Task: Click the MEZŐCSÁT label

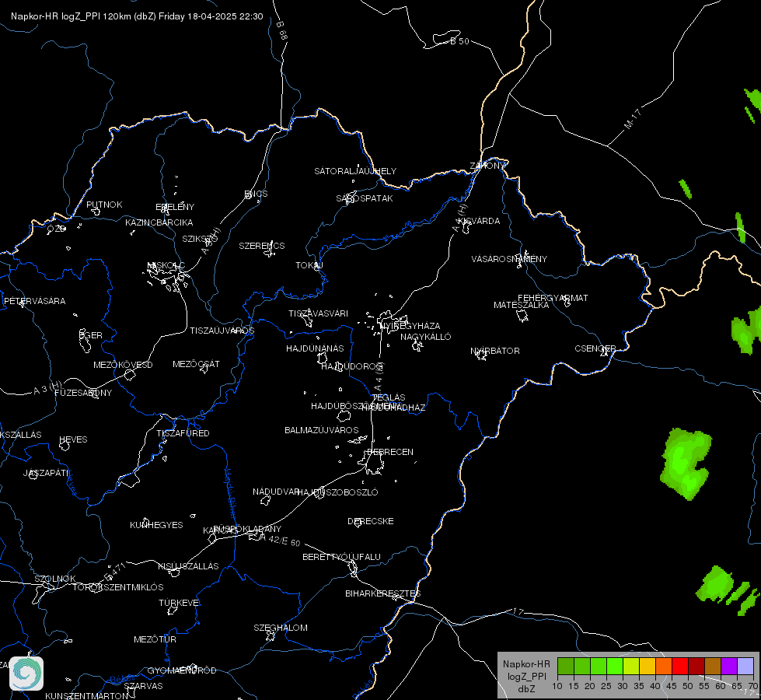Action: pyautogui.click(x=196, y=364)
